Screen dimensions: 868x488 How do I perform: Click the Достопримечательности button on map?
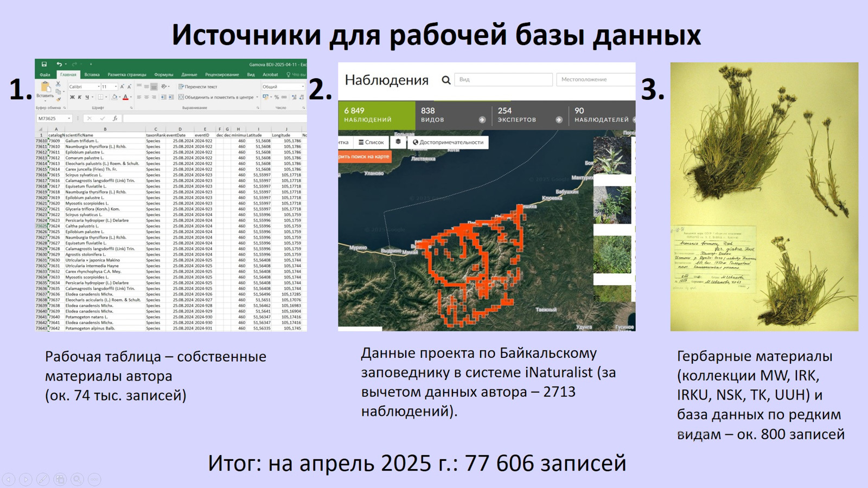[448, 142]
